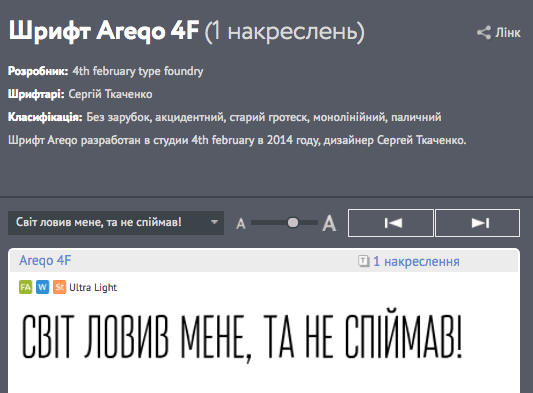Image resolution: width=533 pixels, height=393 pixels.
Task: Click classification монолінійний
Action: point(349,117)
